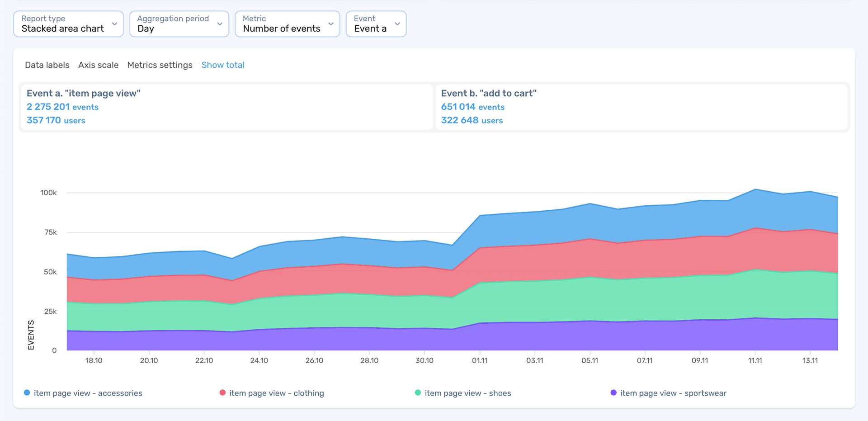This screenshot has width=868, height=421.
Task: Click the item page view - shoes legend label
Action: pos(467,393)
